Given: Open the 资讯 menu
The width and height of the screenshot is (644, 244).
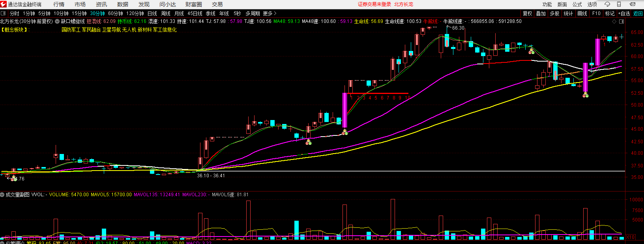Looking at the screenshot, I should click(101, 4).
